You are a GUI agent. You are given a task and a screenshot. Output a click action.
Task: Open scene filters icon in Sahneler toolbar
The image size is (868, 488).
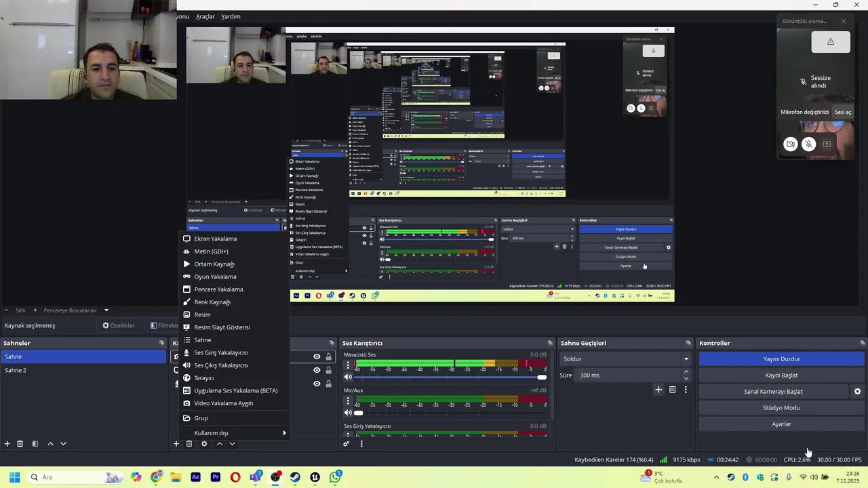tap(35, 444)
